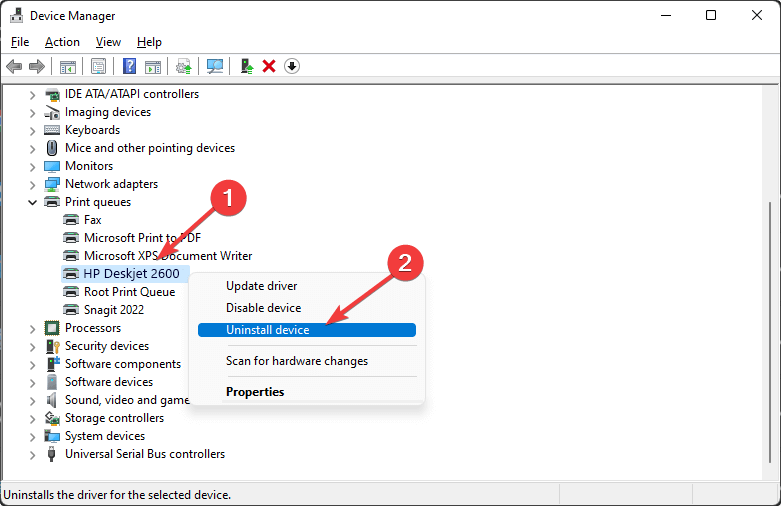
Task: Expand the System devices node
Action: click(x=32, y=437)
